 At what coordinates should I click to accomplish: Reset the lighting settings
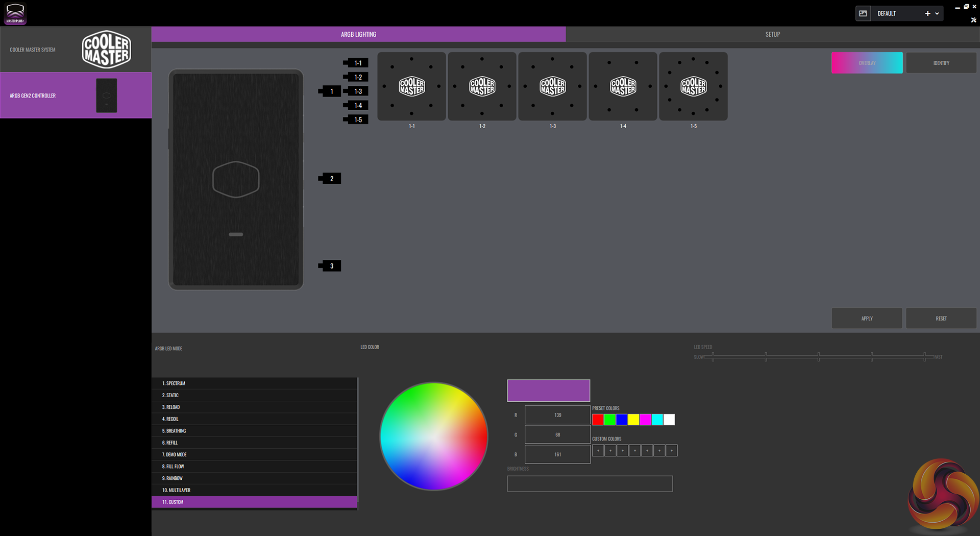click(941, 318)
